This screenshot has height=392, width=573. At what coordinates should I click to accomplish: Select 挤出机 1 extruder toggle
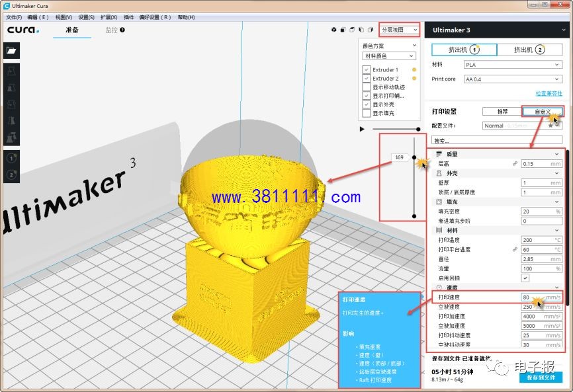click(464, 50)
